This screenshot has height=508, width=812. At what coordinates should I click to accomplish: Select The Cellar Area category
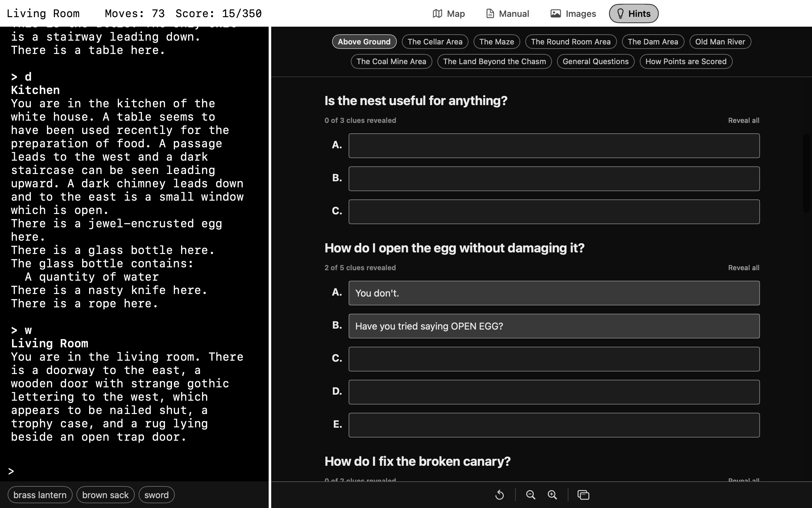pyautogui.click(x=435, y=42)
